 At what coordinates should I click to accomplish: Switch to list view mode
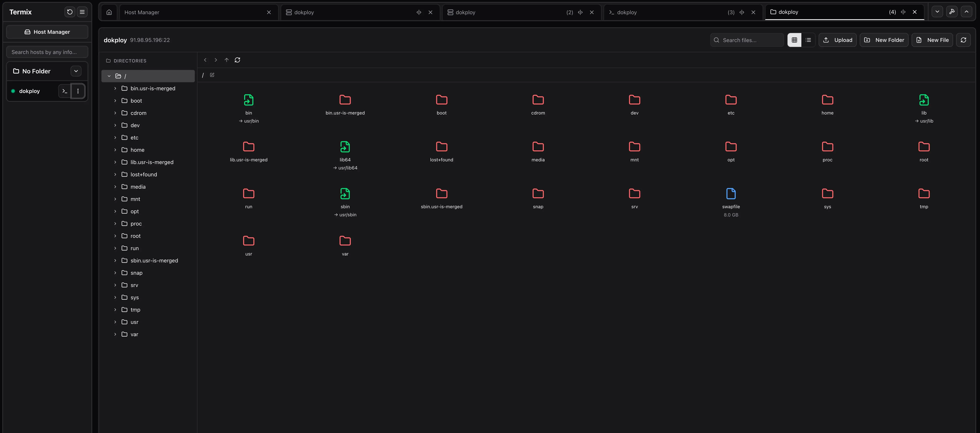[x=808, y=40]
